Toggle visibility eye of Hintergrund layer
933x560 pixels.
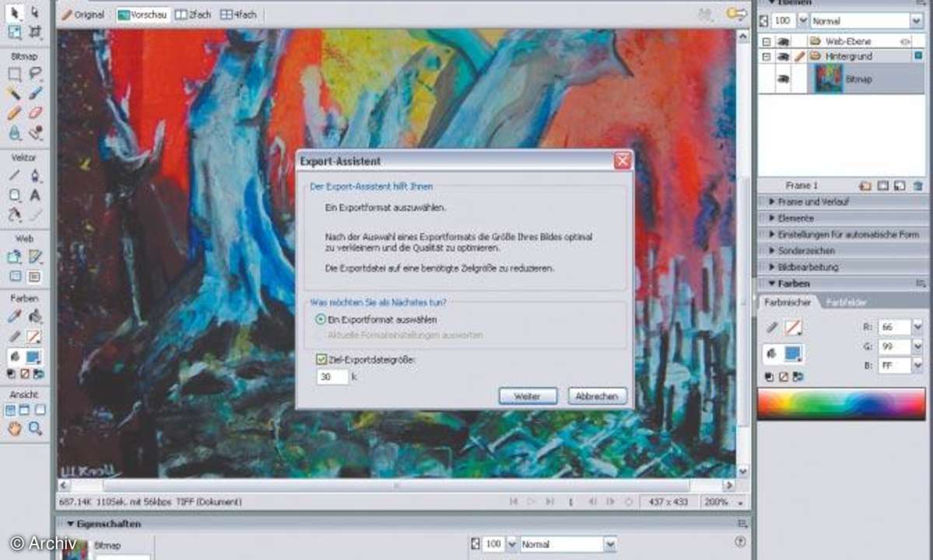point(783,57)
